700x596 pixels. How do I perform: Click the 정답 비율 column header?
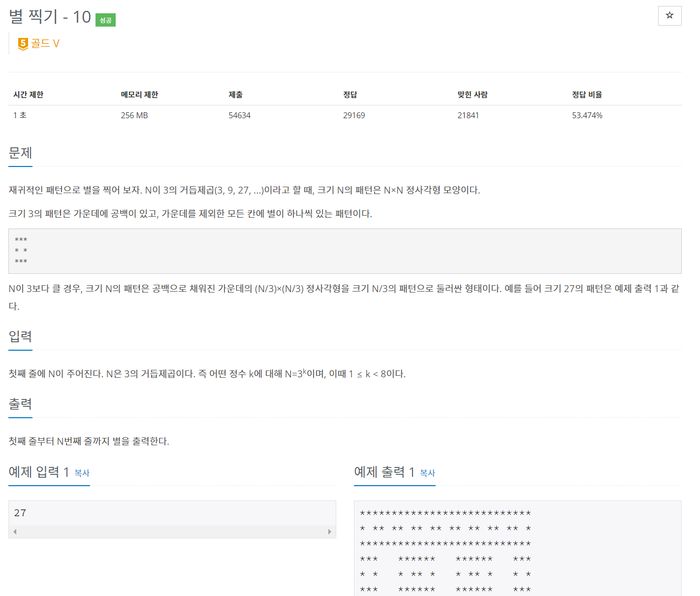click(x=587, y=95)
